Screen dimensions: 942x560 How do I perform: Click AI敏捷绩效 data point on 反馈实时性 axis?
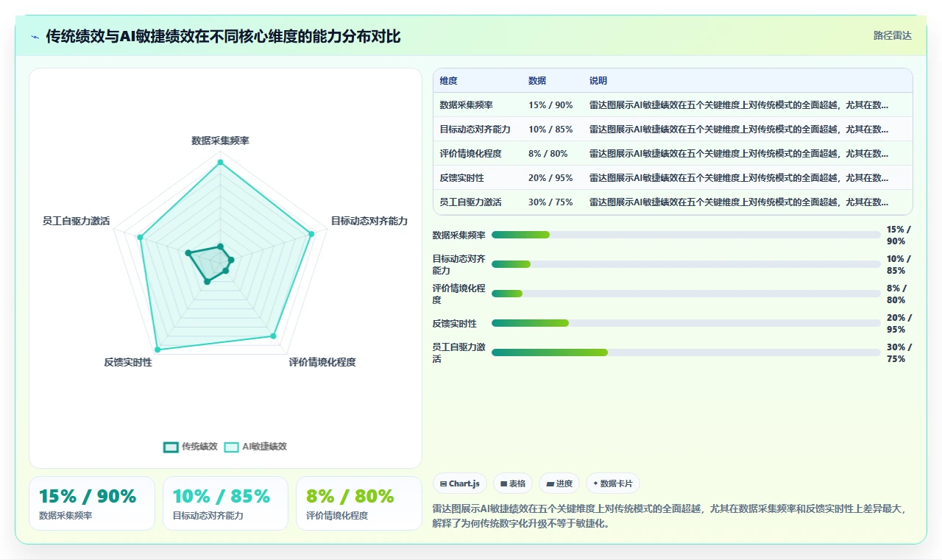click(x=157, y=349)
